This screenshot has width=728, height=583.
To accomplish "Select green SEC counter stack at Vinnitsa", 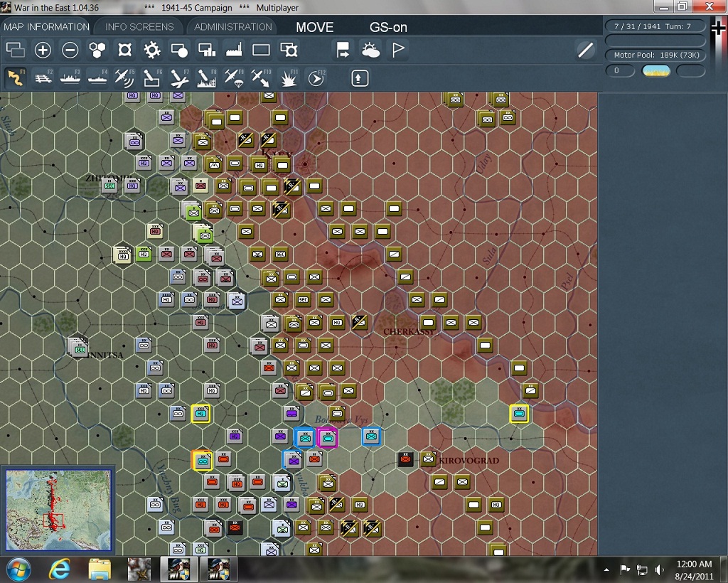I will coord(78,348).
